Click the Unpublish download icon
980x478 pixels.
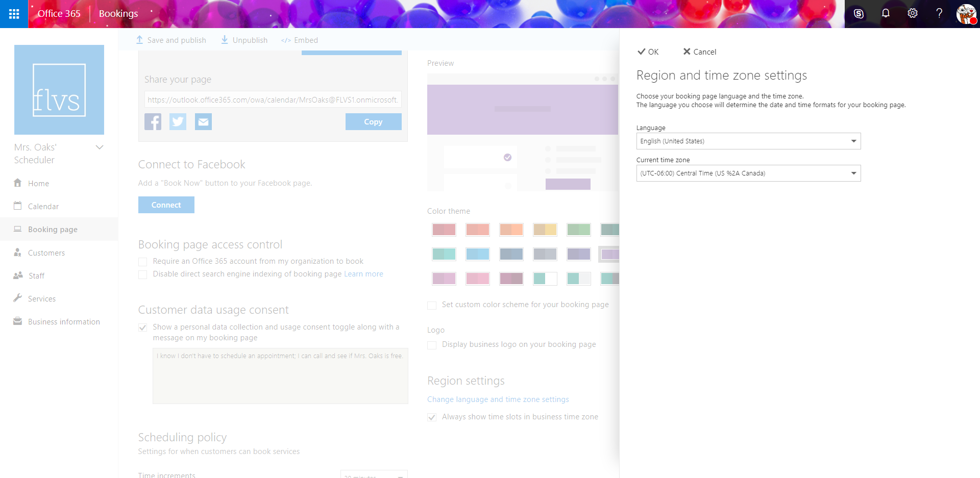pos(225,40)
